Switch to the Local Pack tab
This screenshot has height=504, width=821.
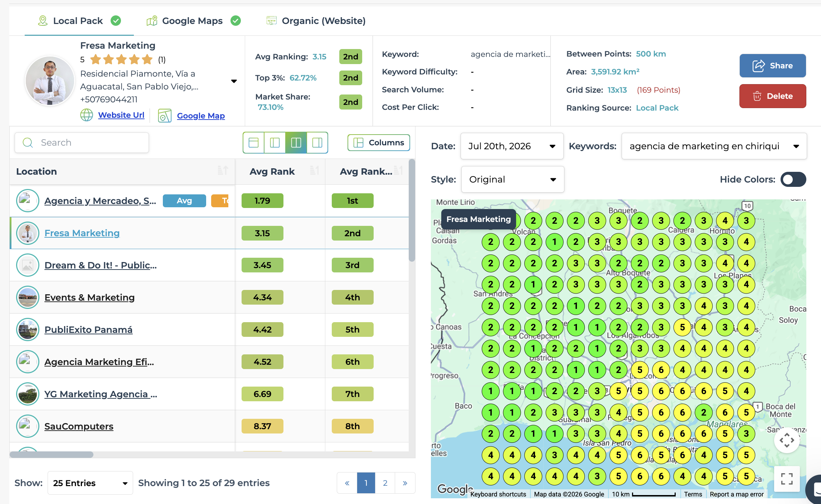[x=79, y=21]
